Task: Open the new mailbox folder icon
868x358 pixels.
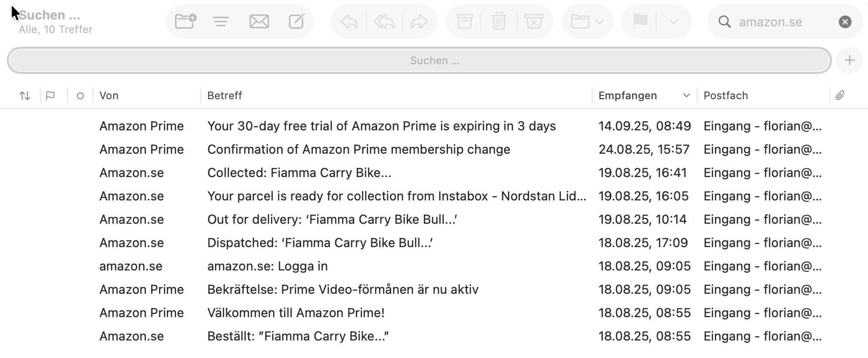Action: coord(184,21)
